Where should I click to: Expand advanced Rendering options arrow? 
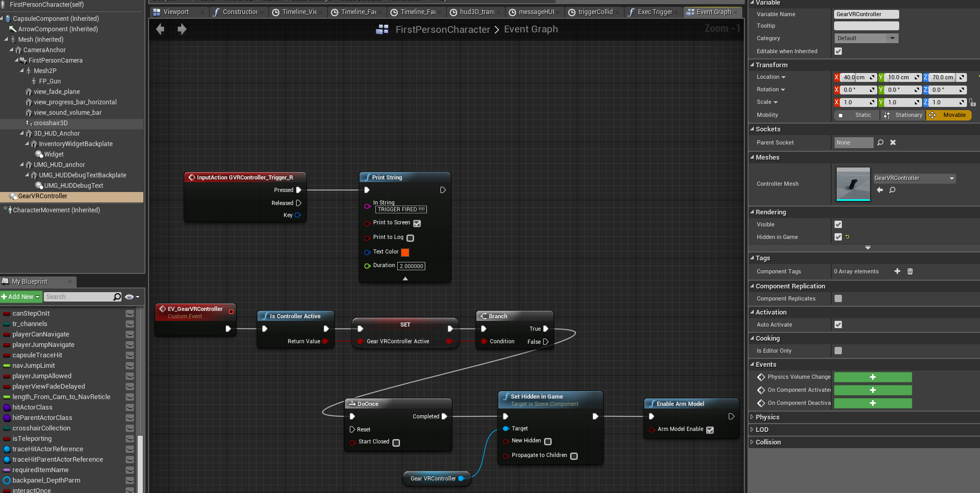pyautogui.click(x=868, y=248)
